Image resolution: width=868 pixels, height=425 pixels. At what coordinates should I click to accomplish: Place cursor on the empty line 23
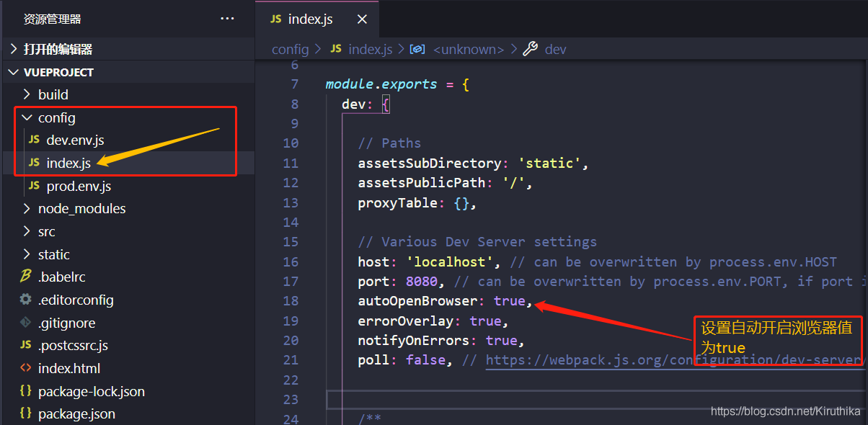[597, 399]
